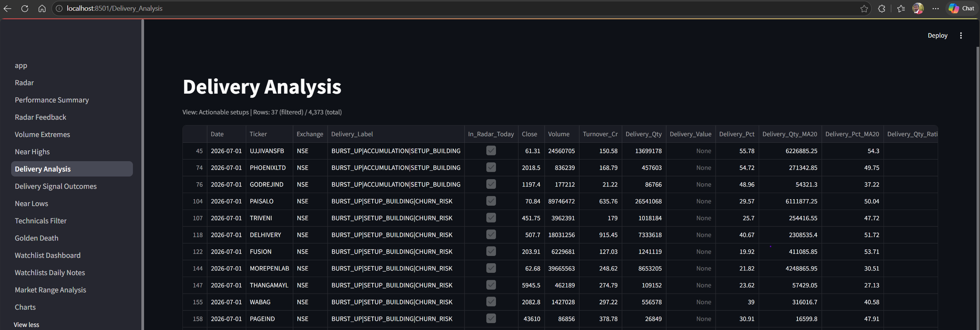
Task: Open the Near Highs page
Action: pos(72,152)
